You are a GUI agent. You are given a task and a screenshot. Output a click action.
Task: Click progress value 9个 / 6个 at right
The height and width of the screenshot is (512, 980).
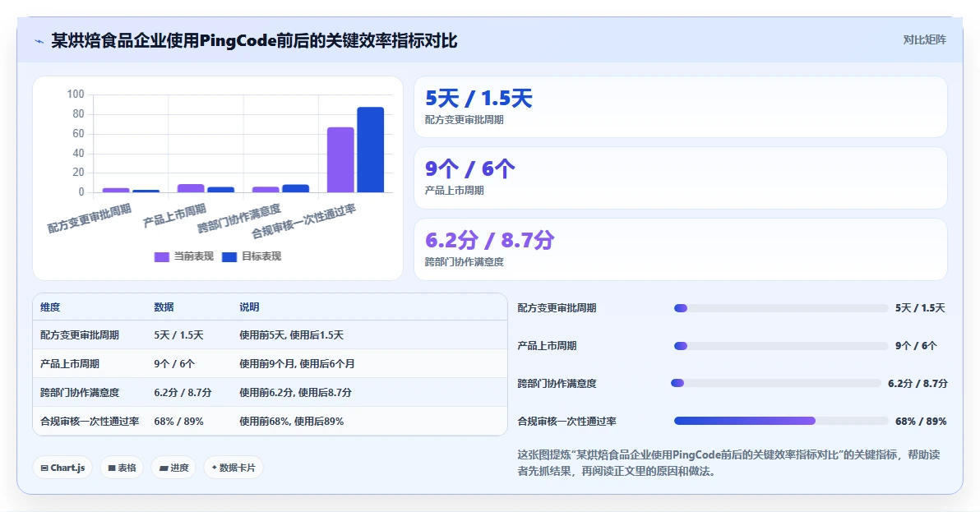(916, 346)
